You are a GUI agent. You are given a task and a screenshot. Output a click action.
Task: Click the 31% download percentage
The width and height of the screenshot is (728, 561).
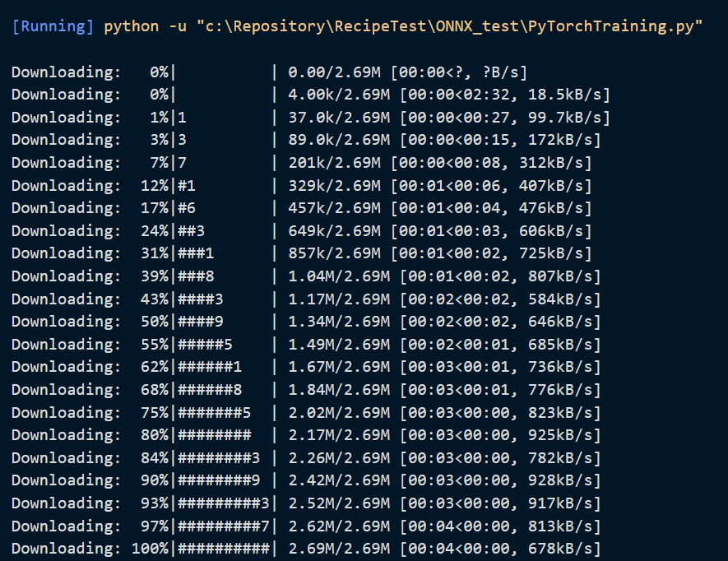(x=155, y=253)
